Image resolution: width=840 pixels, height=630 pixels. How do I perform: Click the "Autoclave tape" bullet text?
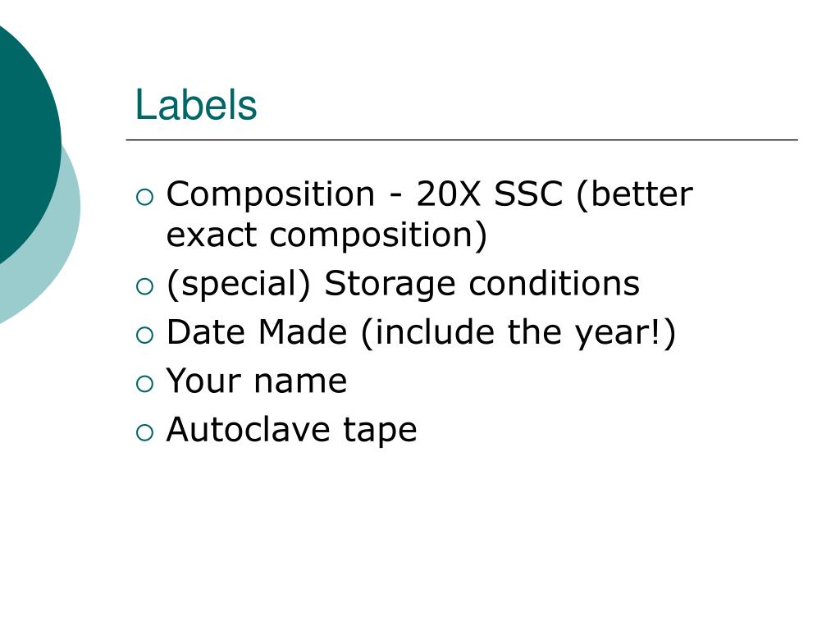coord(292,430)
